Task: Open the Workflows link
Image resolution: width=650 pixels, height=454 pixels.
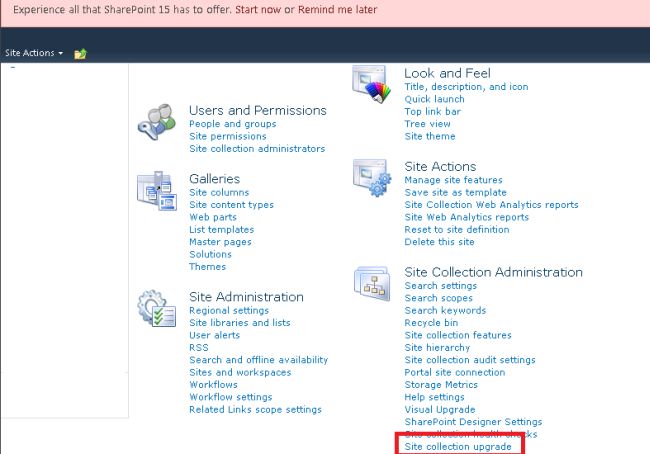Action: 213,385
